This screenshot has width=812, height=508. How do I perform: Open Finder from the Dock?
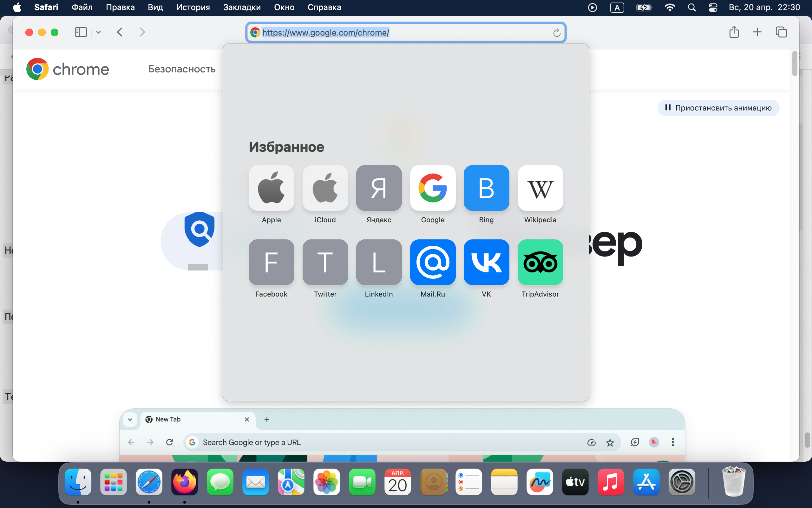pyautogui.click(x=78, y=482)
